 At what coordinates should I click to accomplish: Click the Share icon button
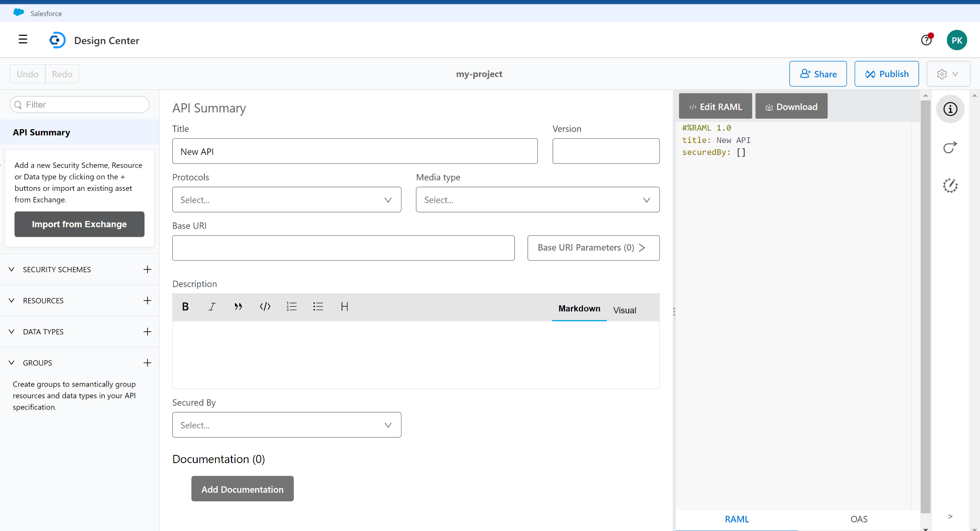point(819,73)
